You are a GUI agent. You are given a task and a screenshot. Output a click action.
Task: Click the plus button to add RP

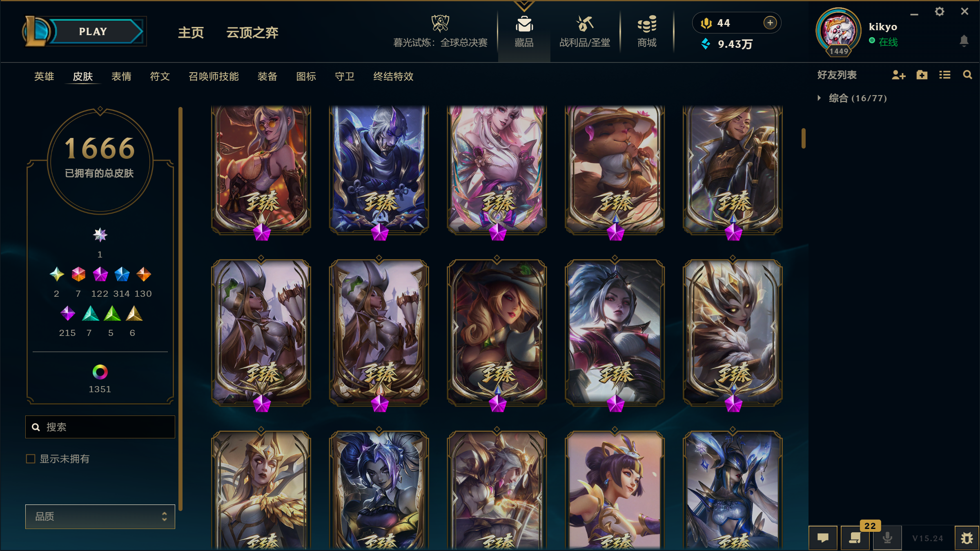click(x=770, y=23)
